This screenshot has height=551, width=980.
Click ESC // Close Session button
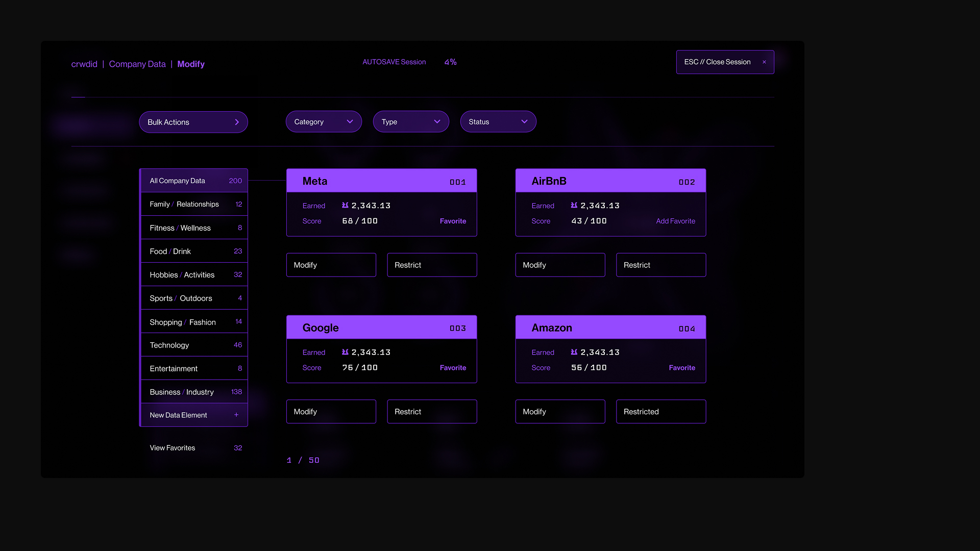[x=725, y=62]
